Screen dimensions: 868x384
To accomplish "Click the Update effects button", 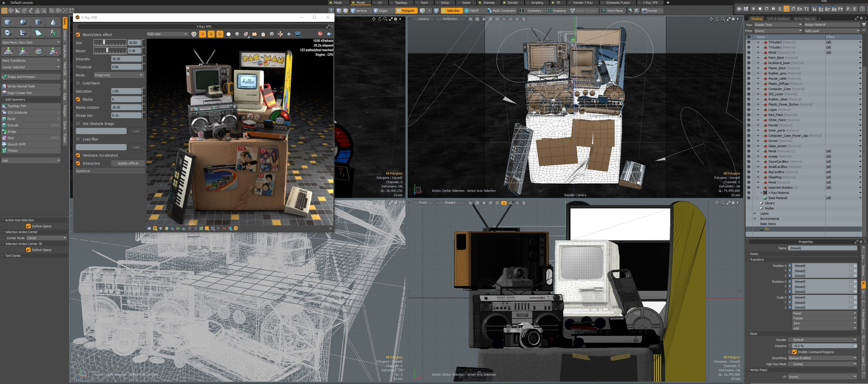I will tap(128, 164).
